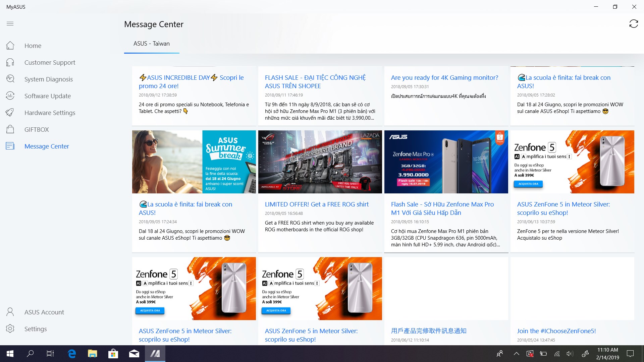644x362 pixels.
Task: Select the ASUS - Taiwan tab
Action: 152,44
